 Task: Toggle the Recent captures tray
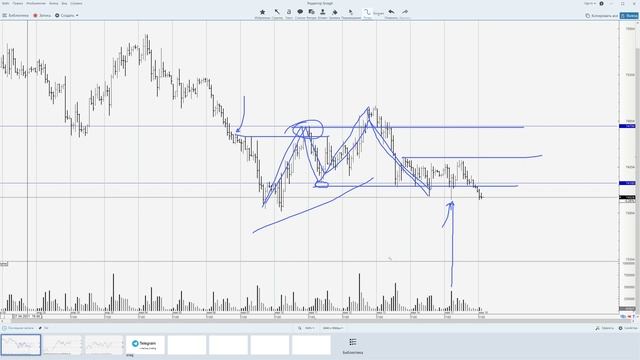tap(18, 328)
